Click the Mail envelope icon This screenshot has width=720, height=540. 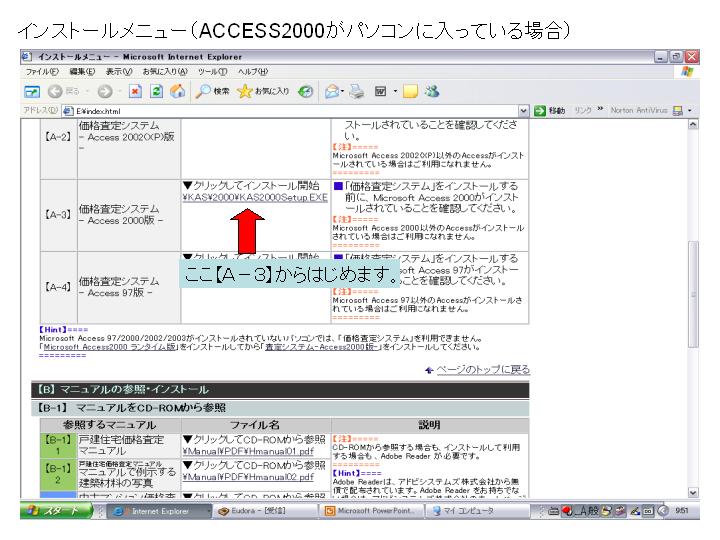331,91
